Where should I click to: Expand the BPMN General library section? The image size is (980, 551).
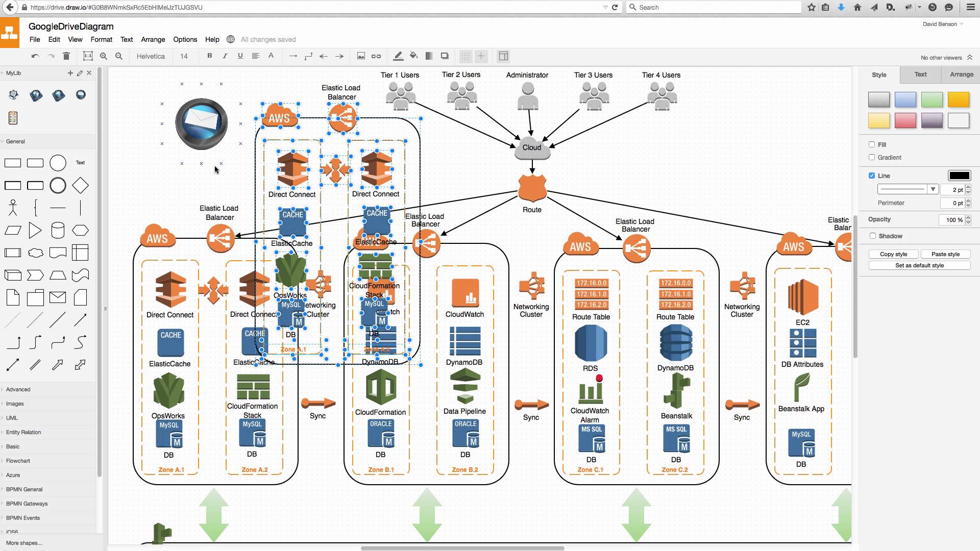23,489
